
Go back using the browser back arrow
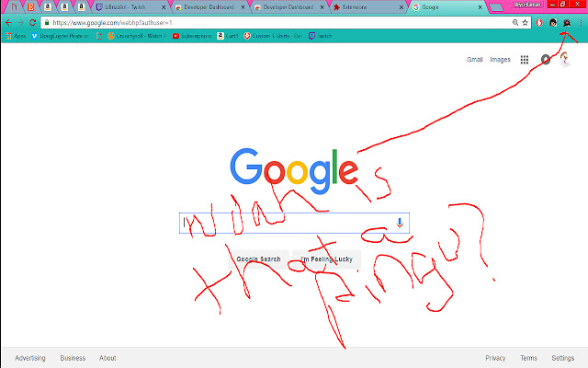pyautogui.click(x=8, y=22)
